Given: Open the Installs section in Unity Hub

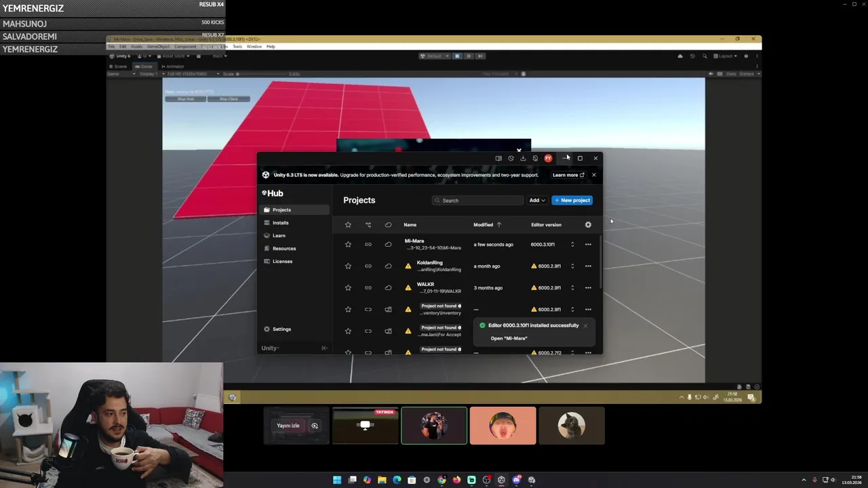Looking at the screenshot, I should [x=294, y=223].
